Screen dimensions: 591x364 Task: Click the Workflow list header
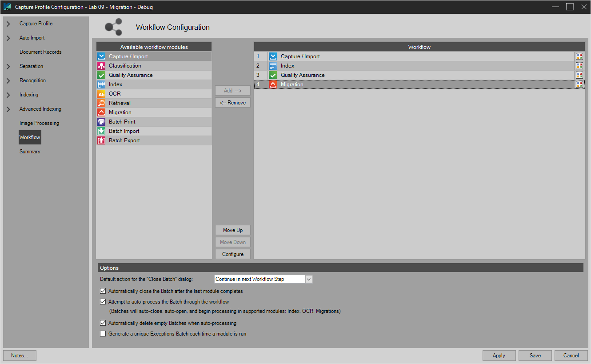tap(419, 47)
